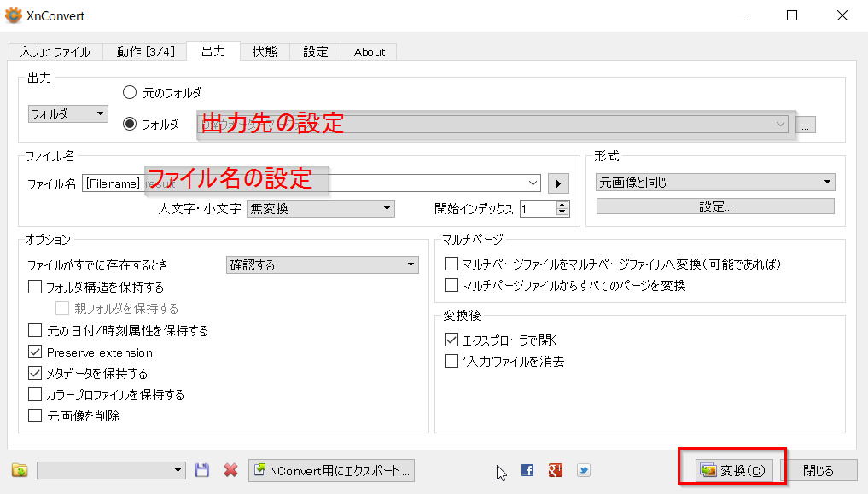Enable the 元画像を削除 checkbox
The width and height of the screenshot is (868, 494).
tap(35, 415)
